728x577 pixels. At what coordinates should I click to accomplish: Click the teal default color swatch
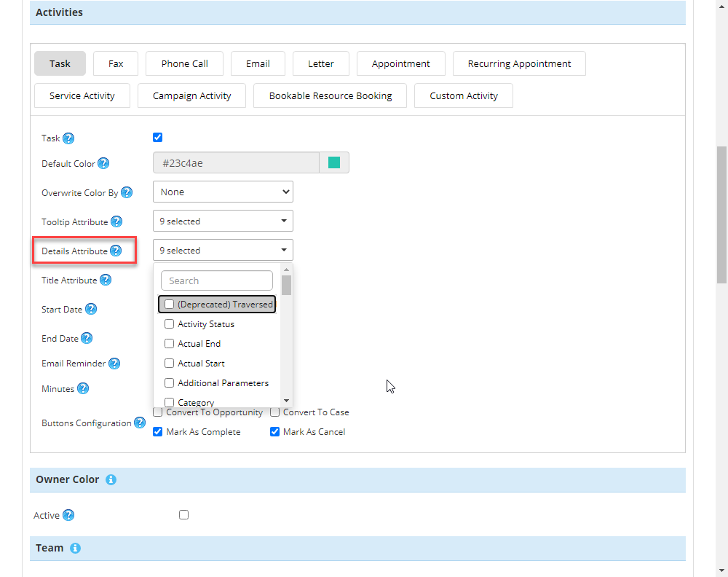tap(334, 163)
